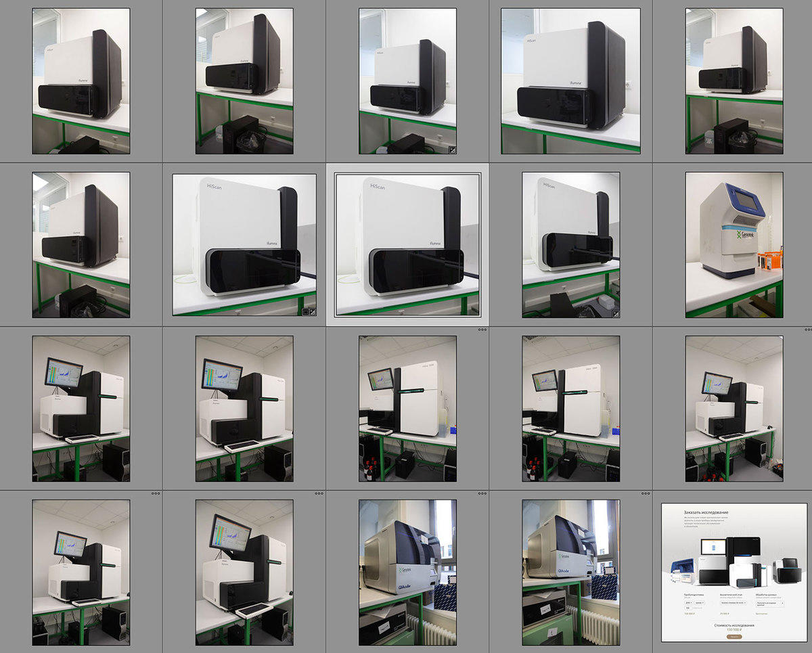
Task: Click the crop badge on the second photo in row two
Action: [x=304, y=312]
